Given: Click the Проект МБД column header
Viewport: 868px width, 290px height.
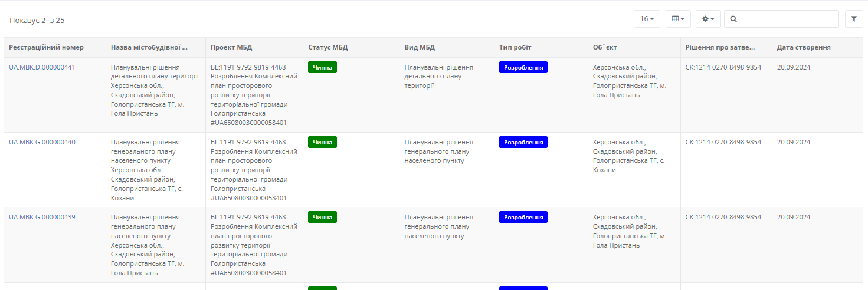Looking at the screenshot, I should point(231,47).
